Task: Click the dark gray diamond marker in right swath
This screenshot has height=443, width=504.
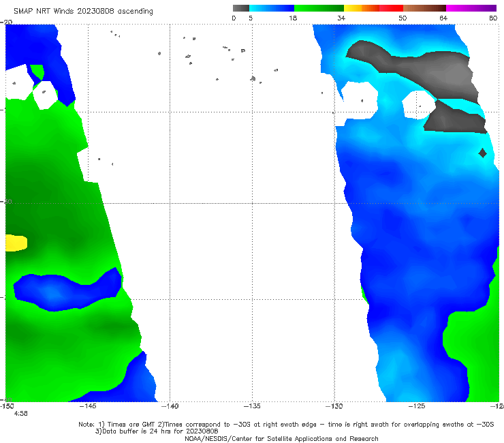Action: [482, 153]
